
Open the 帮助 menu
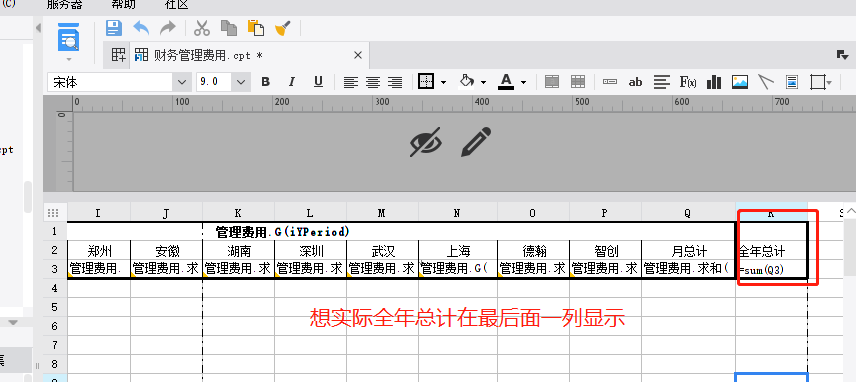pyautogui.click(x=123, y=5)
